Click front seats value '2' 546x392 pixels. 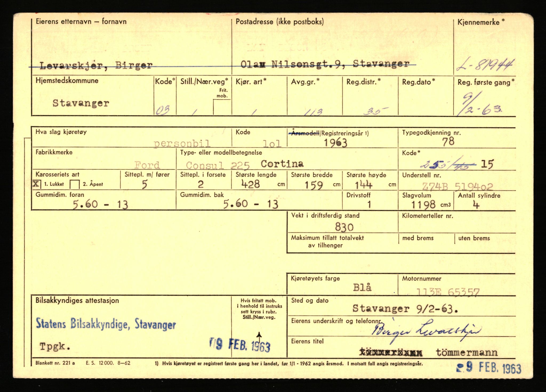point(201,184)
